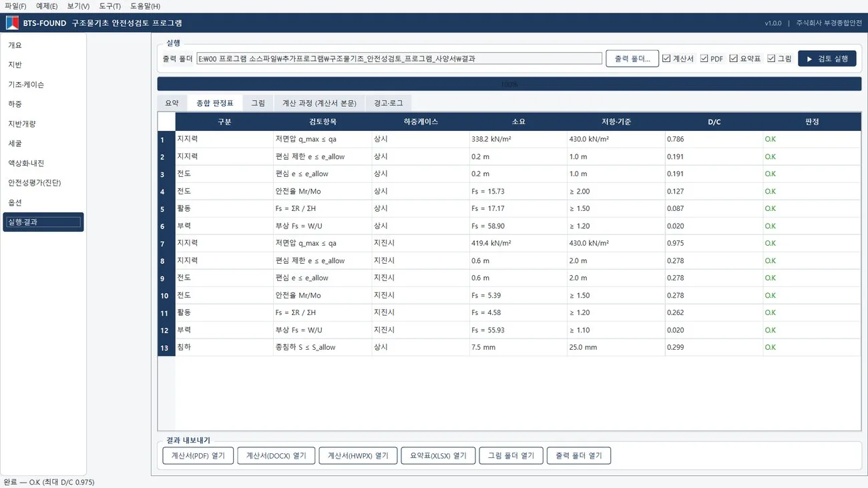Select row header 7 in table

click(x=166, y=244)
